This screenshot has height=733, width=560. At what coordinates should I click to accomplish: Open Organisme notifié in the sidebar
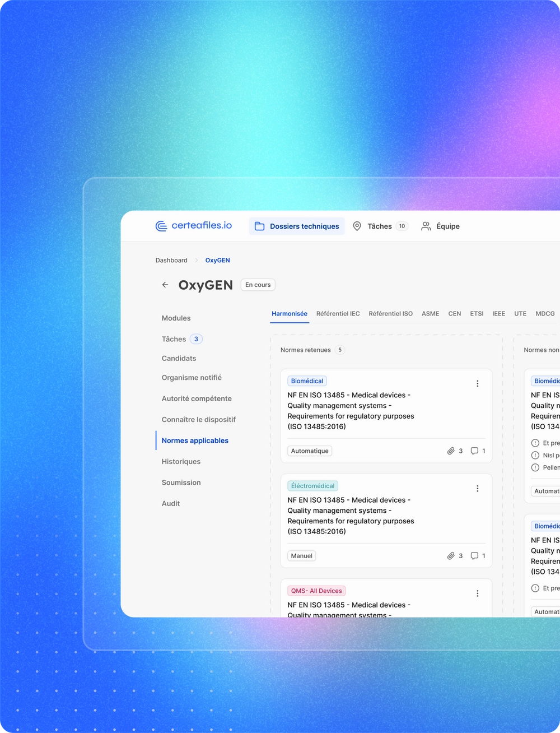pos(192,378)
